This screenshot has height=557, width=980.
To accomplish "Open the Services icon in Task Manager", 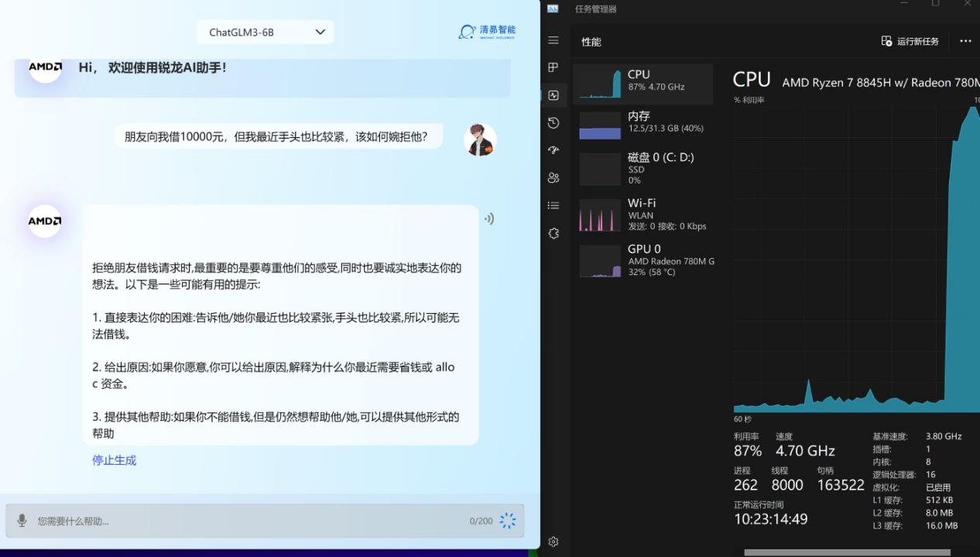I will point(553,233).
